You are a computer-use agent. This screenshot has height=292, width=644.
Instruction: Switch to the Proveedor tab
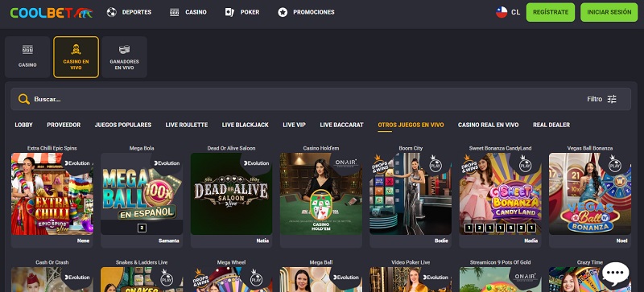click(x=64, y=125)
